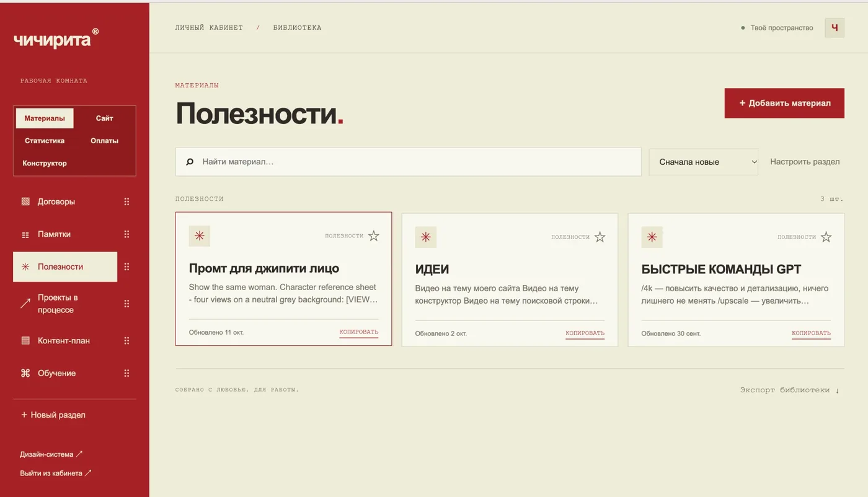Screen dimensions: 868x497
Task: Click Настроить раздел link
Action: (x=805, y=162)
